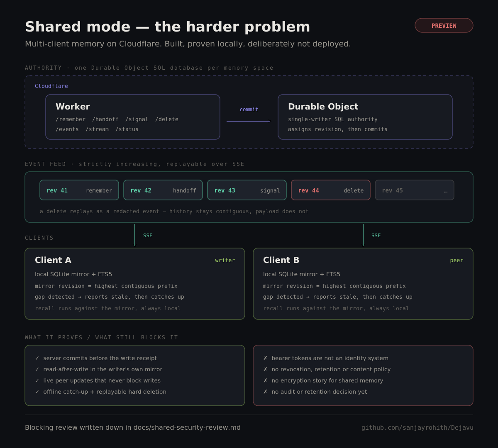
Task: Click checkmark beside 'read-after-write' line
Action: tap(37, 369)
